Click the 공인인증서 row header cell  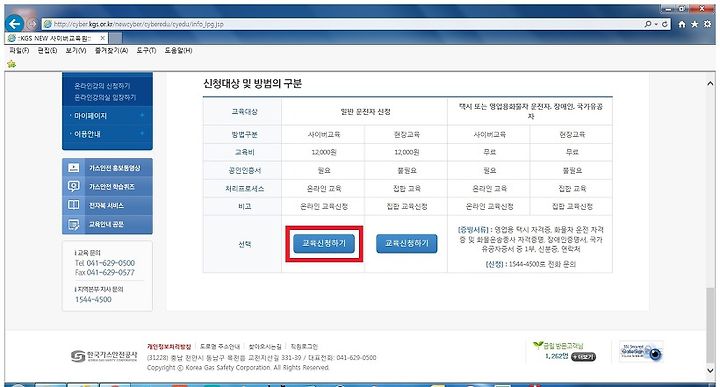tap(243, 170)
